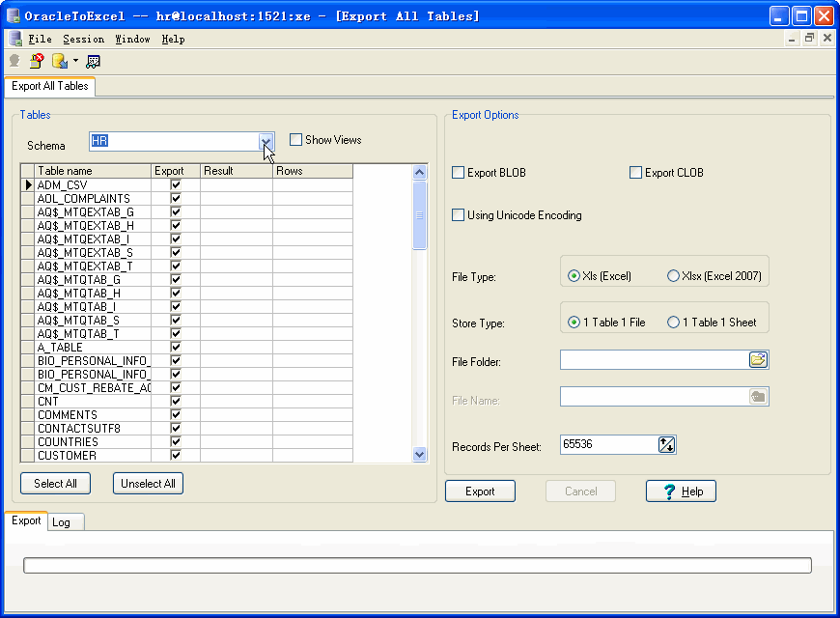Select Xls (Excel) file type
The height and width of the screenshot is (618, 840).
[574, 276]
